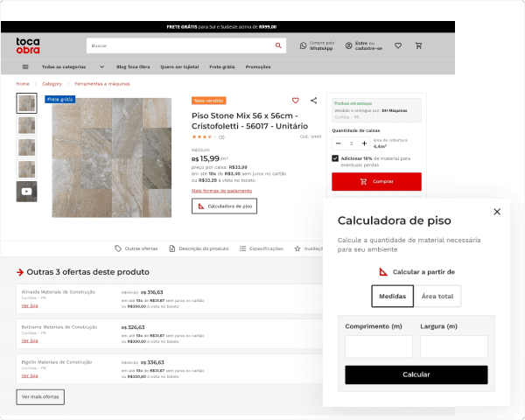Open the WhatsApp purchase icon
This screenshot has height=420, width=525.
click(303, 45)
